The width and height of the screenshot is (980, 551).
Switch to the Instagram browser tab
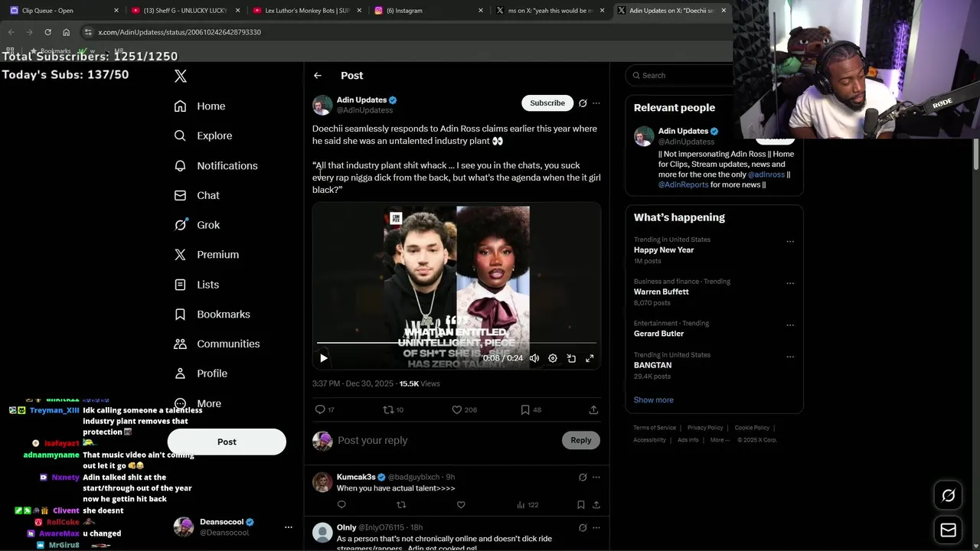pyautogui.click(x=429, y=11)
